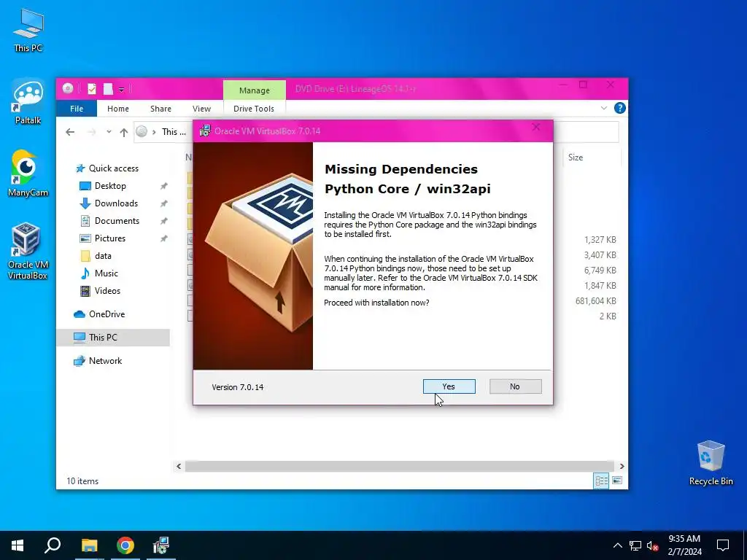Confirm installation with the Yes button
This screenshot has height=560, width=747.
click(x=449, y=386)
